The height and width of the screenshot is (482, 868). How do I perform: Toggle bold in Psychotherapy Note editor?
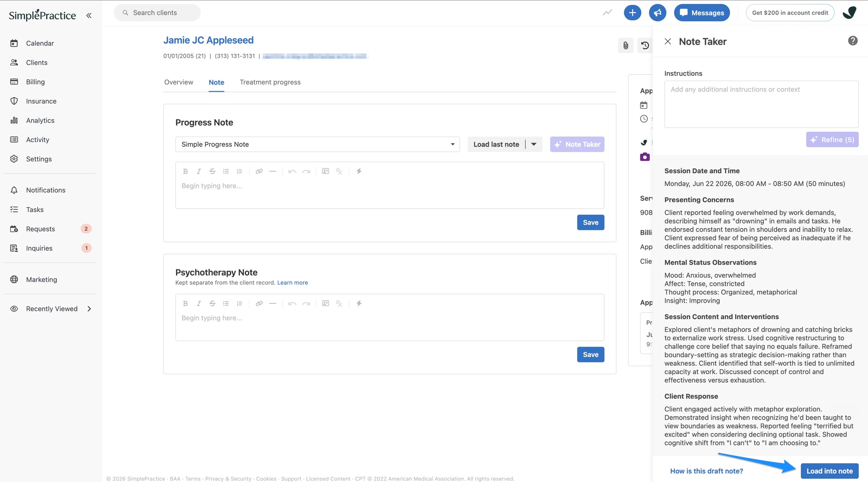185,303
